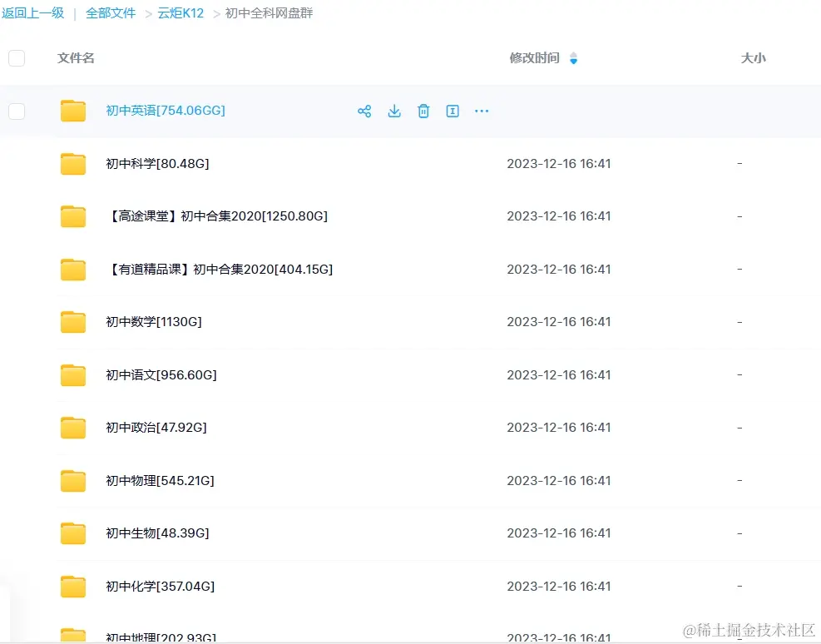
Task: Check the select-all checkbox in the header
Action: click(x=16, y=58)
